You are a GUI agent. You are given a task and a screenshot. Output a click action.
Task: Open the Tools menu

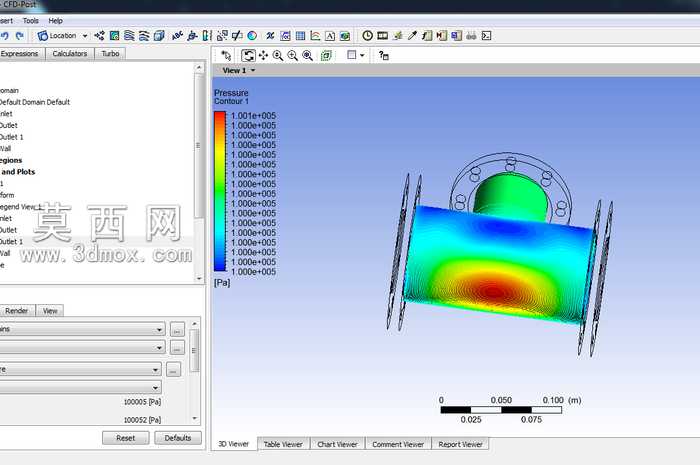30,21
